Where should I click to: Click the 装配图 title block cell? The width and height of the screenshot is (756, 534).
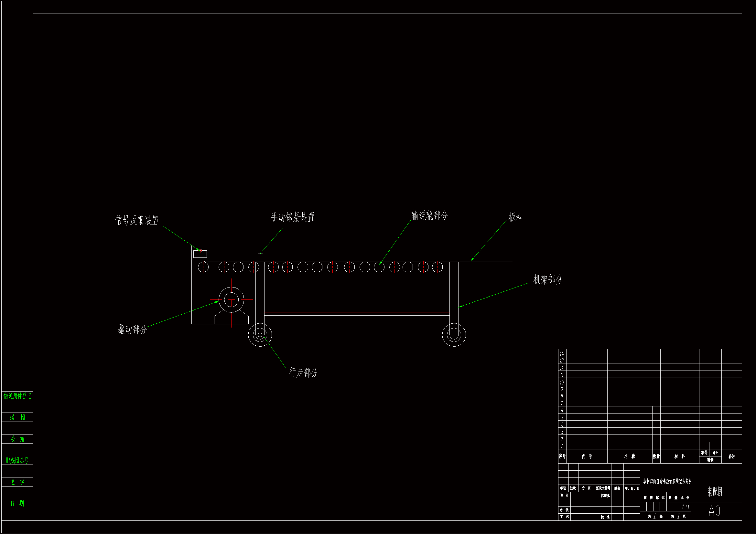[715, 492]
